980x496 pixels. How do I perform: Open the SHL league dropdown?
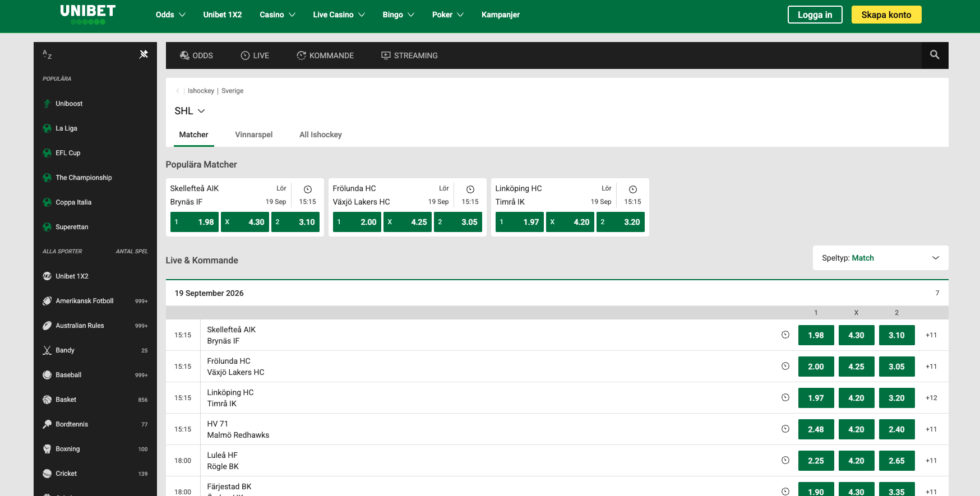pyautogui.click(x=189, y=111)
